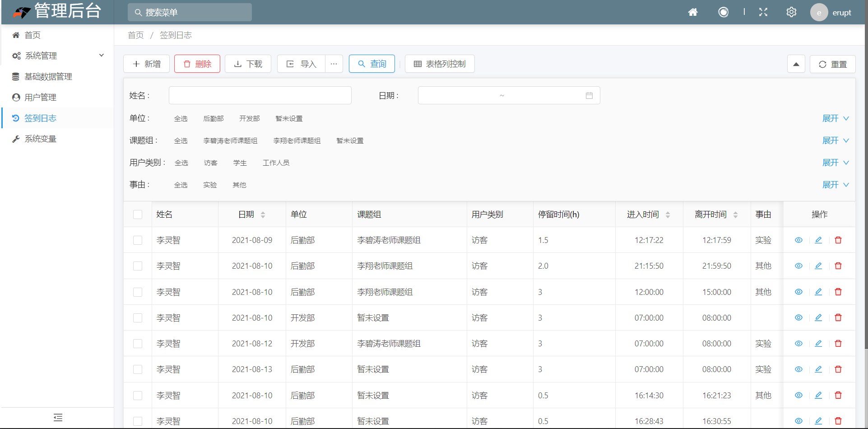This screenshot has height=429, width=868.
Task: Click the sidebar collapse icon at bottom
Action: tap(58, 418)
